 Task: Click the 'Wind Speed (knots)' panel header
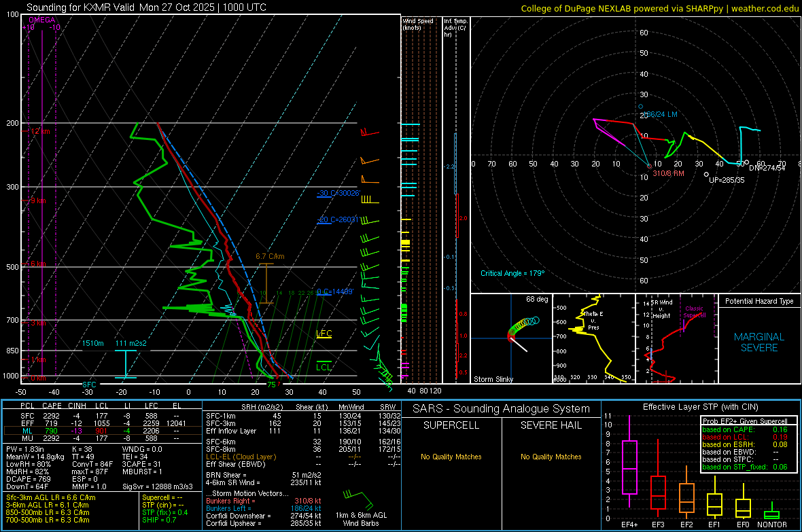point(417,24)
